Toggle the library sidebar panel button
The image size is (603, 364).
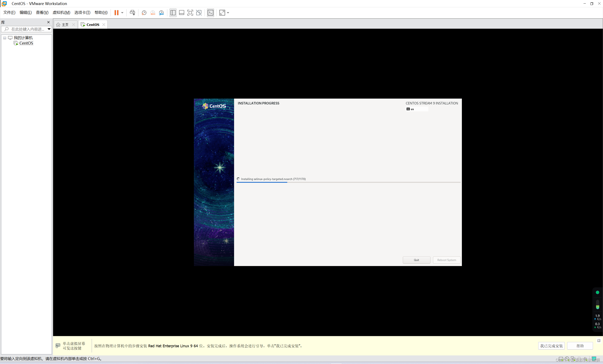tap(173, 13)
